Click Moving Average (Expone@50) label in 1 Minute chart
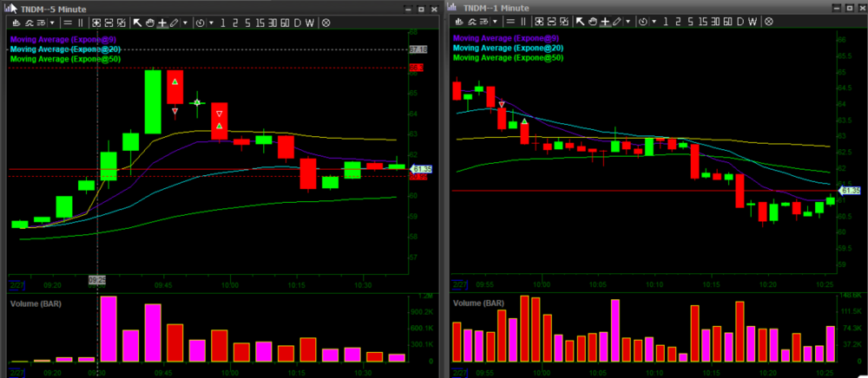Viewport: 868px width, 378px height. point(510,58)
